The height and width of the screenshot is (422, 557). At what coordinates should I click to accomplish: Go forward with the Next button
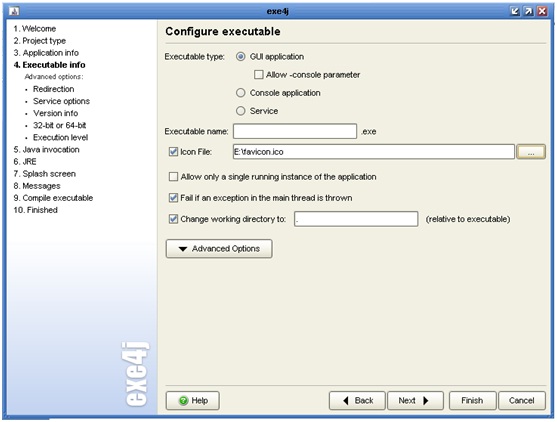tap(415, 401)
